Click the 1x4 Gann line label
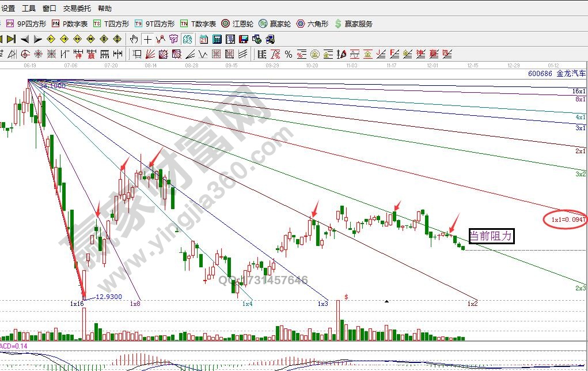This screenshot has width=588, height=371. 248,304
